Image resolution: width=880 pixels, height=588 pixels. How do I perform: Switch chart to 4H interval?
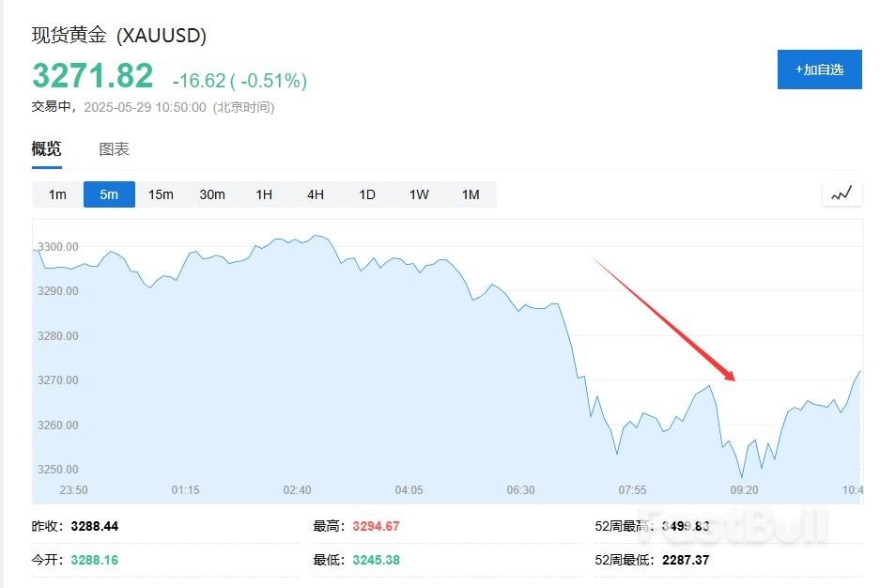pyautogui.click(x=316, y=194)
